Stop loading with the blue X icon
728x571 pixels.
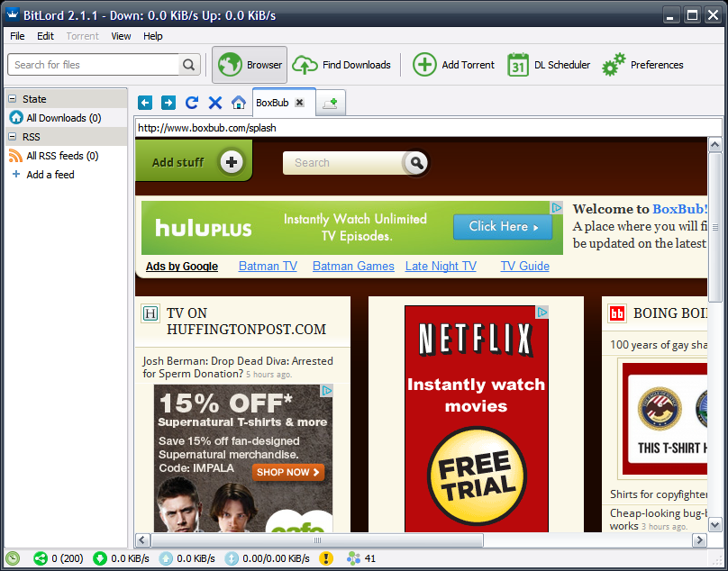tap(215, 103)
